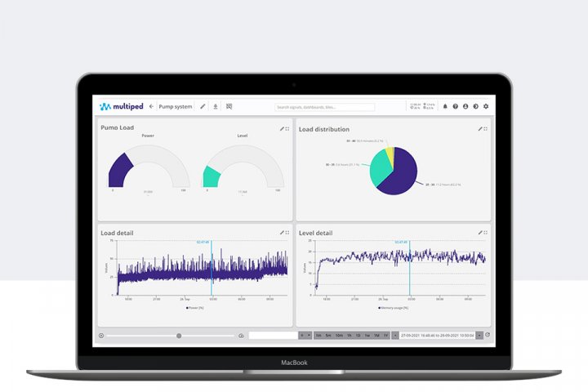Click the refresh icon at bottom right
Image resolution: width=588 pixels, height=392 pixels.
[x=488, y=335]
